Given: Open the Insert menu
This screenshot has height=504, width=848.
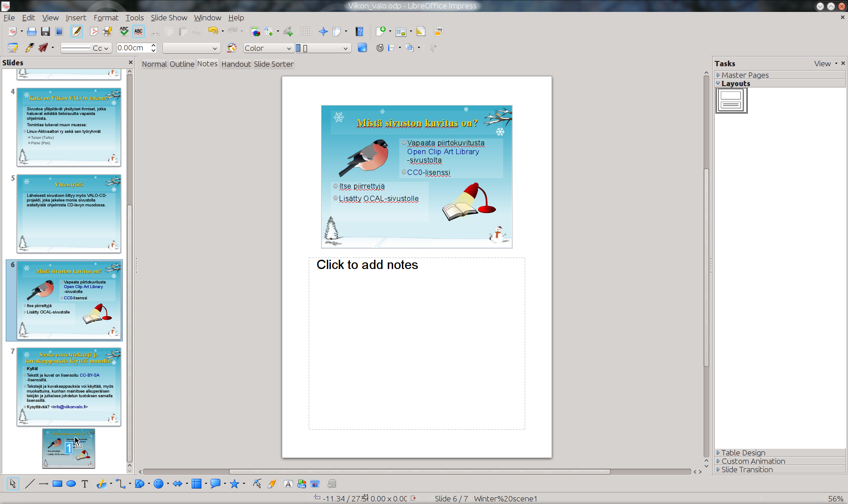Looking at the screenshot, I should [x=76, y=18].
